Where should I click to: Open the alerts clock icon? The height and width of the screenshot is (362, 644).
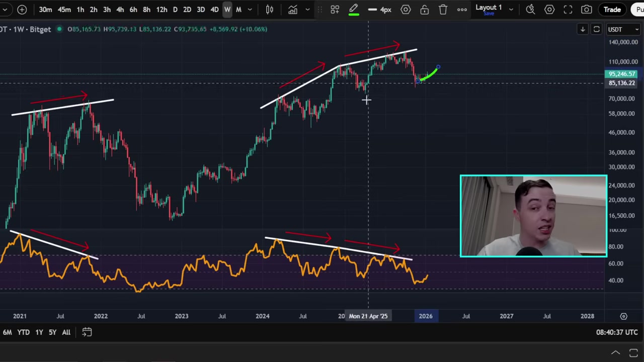[x=530, y=9]
